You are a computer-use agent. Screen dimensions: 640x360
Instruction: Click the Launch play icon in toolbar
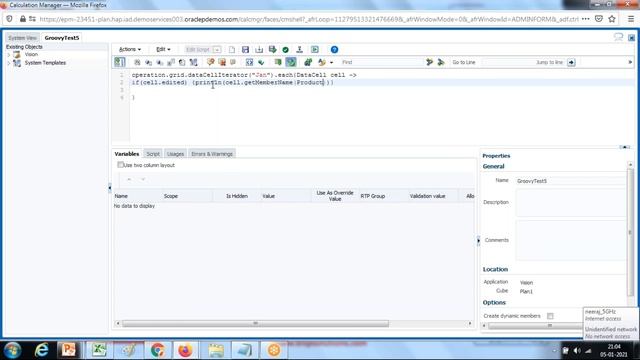click(x=315, y=50)
